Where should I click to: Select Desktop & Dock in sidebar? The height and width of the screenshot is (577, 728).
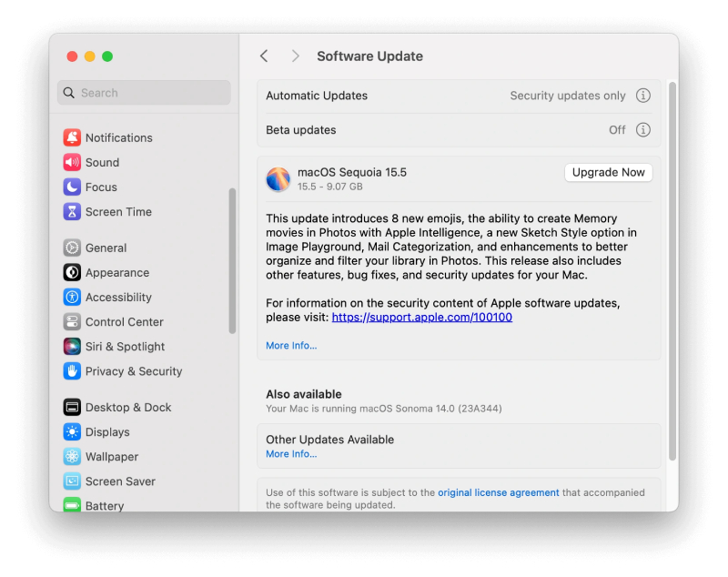point(127,407)
